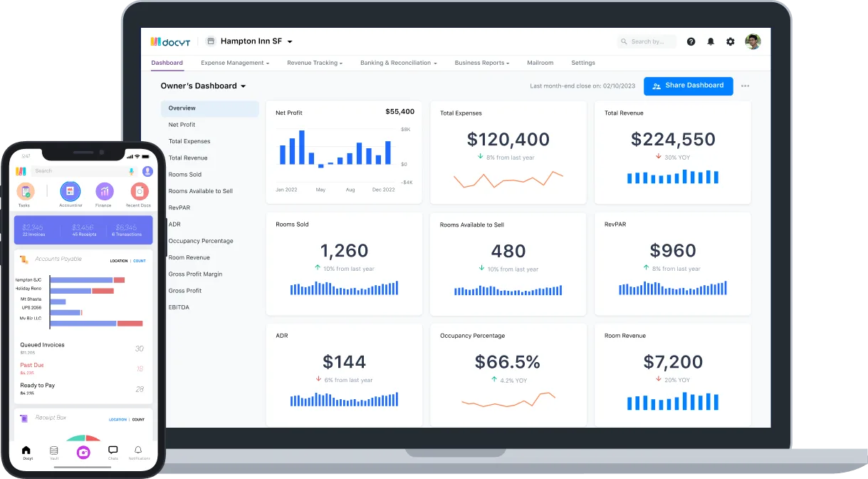The image size is (868, 479).
Task: Tap the 45 Receipts summary on phone
Action: click(83, 230)
